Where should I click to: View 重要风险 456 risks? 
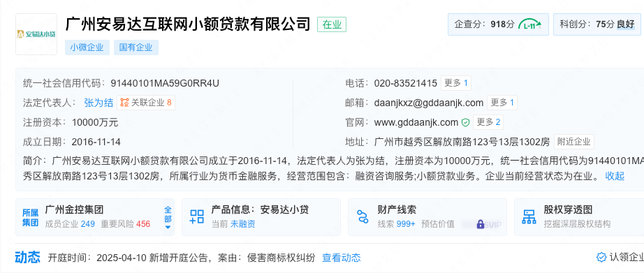(x=126, y=224)
